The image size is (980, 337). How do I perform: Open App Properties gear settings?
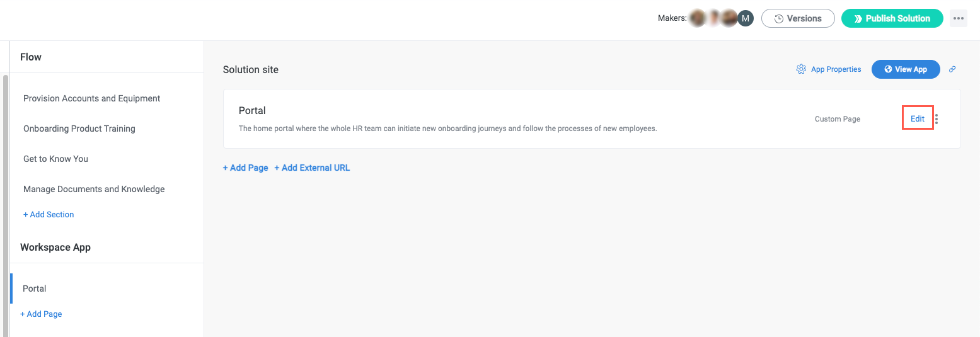pyautogui.click(x=829, y=69)
